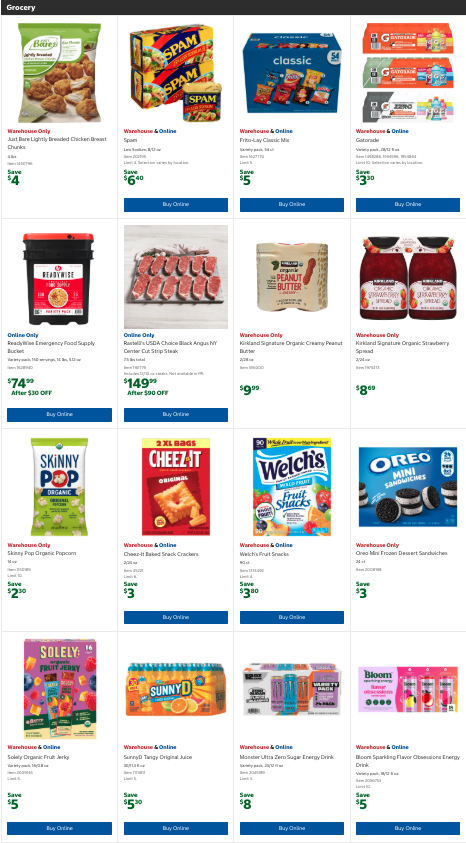The height and width of the screenshot is (843, 466).
Task: Open Bloom Sparkling Flavor Obsessions Energy title
Action: 407,761
